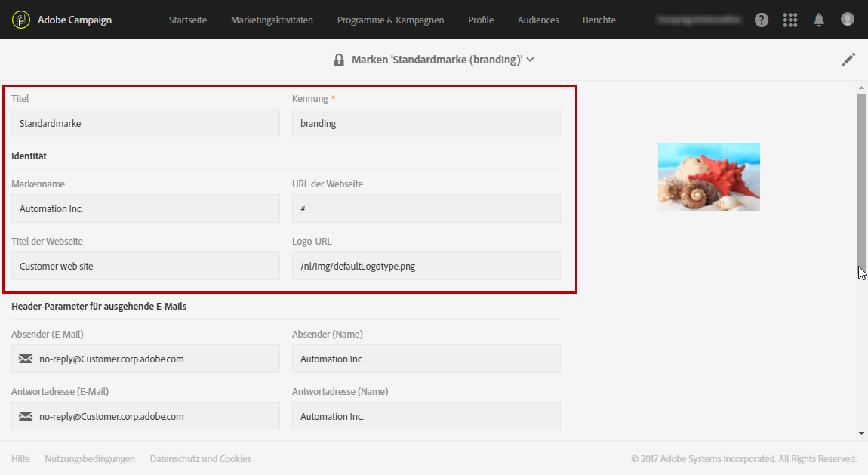Screen dimensions: 868x475
Task: Click the Antwortadresse (E-Mail) address field
Action: [146, 416]
